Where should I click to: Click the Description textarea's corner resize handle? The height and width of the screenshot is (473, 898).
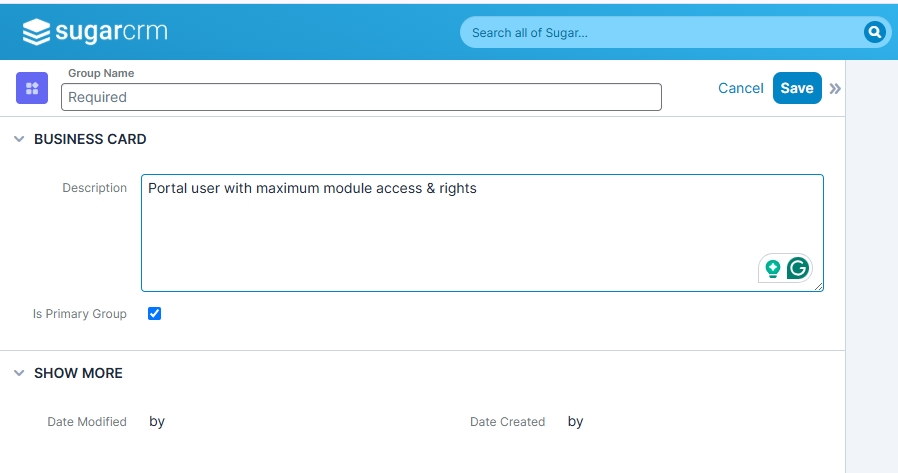818,286
